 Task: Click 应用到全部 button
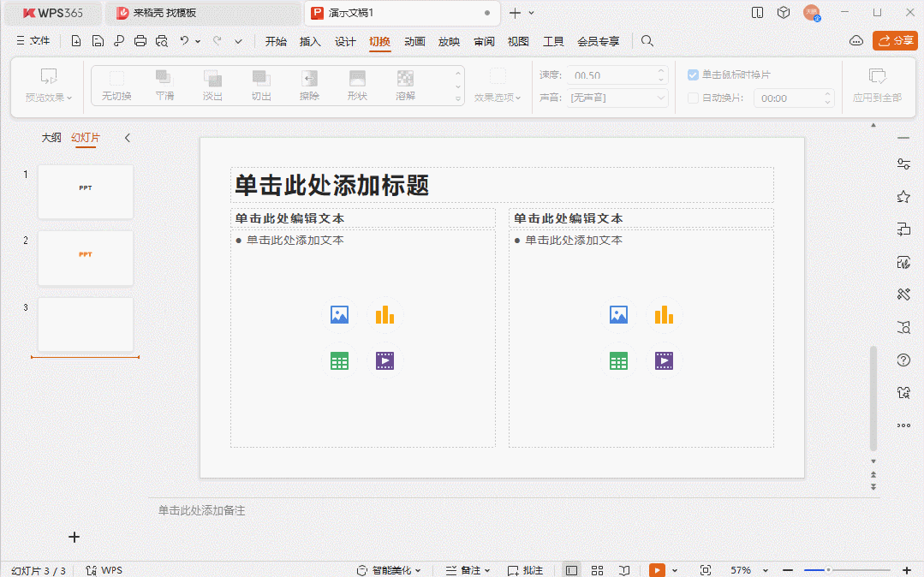click(x=877, y=86)
